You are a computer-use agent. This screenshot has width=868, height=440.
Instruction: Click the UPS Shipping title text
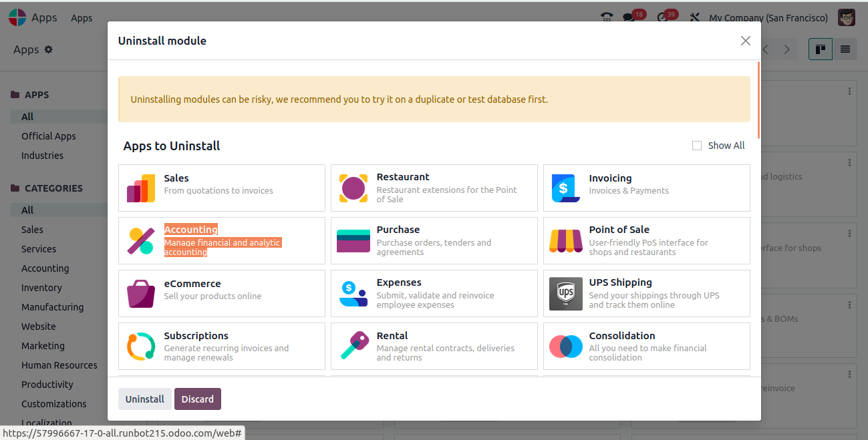point(621,282)
